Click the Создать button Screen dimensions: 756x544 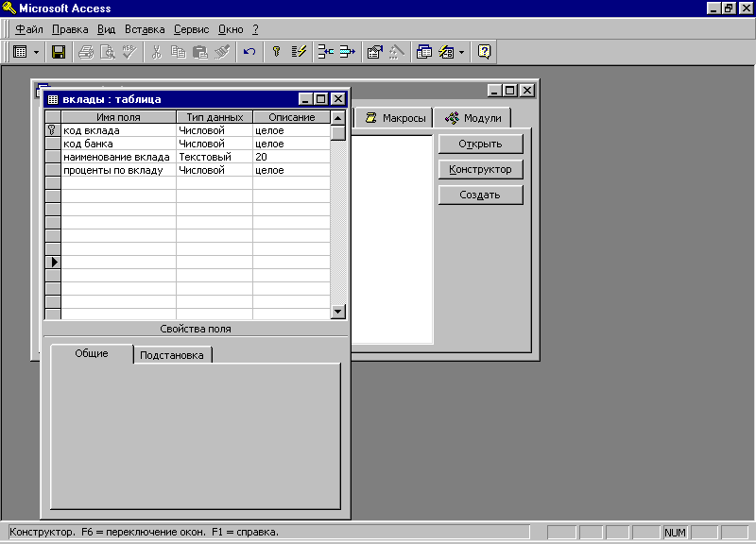(480, 195)
